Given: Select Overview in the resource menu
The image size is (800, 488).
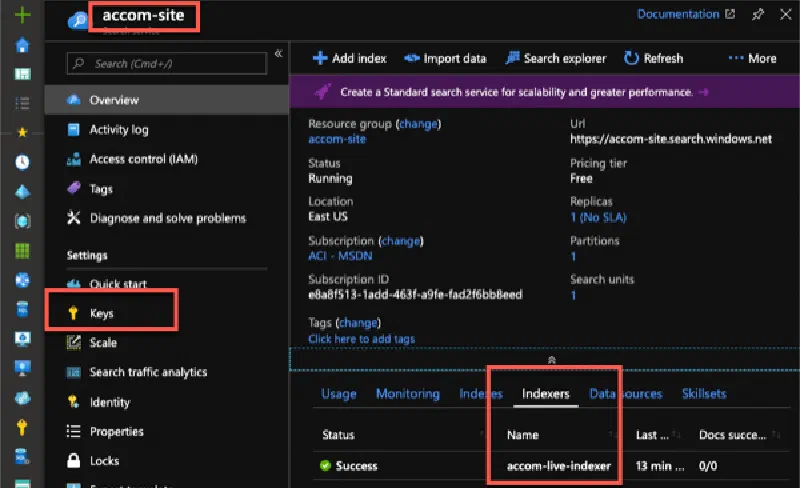Looking at the screenshot, I should coord(166,100).
